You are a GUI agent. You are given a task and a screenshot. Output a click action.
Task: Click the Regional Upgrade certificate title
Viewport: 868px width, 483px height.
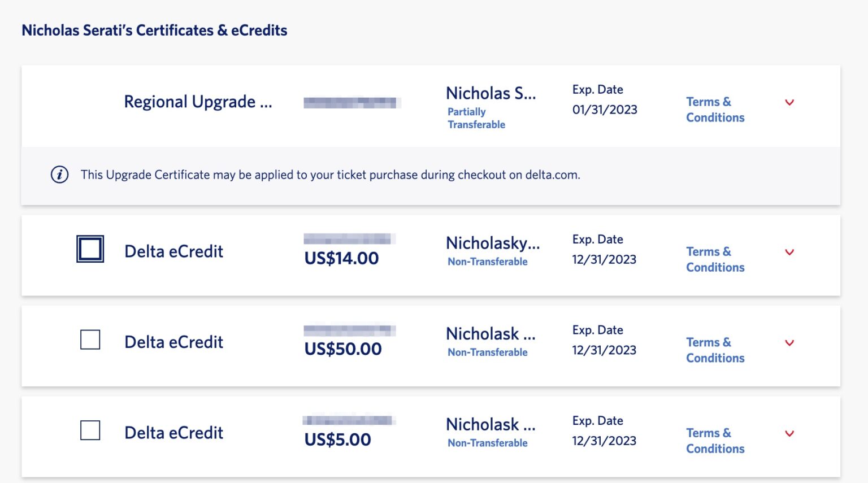[x=198, y=102]
